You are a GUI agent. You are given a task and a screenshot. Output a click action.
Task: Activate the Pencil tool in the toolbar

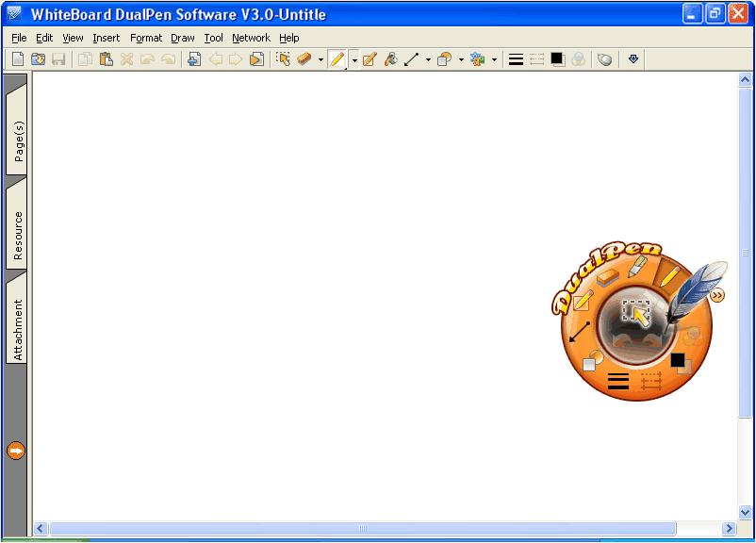(337, 59)
